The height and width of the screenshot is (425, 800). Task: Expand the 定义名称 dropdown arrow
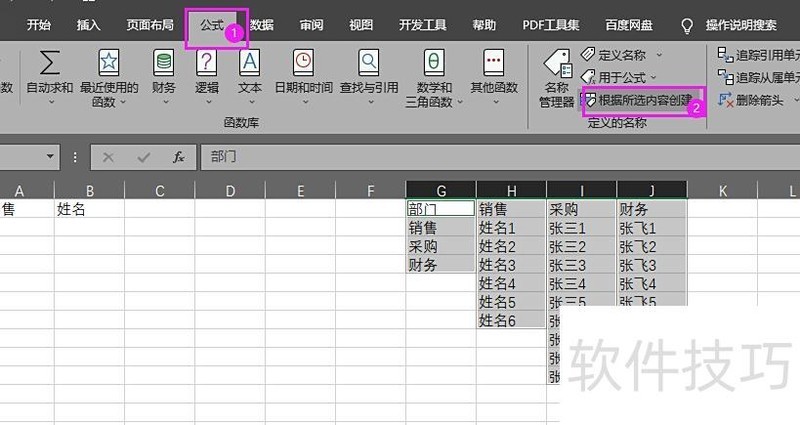[x=659, y=55]
